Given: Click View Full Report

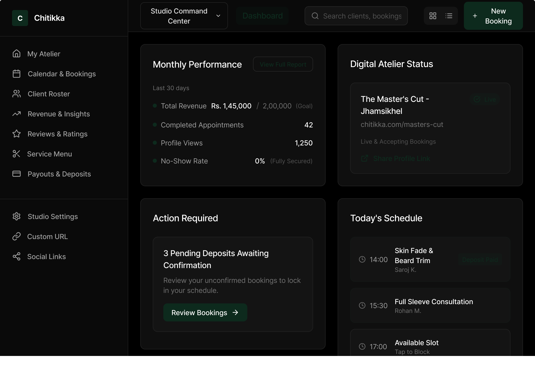Looking at the screenshot, I should point(283,64).
